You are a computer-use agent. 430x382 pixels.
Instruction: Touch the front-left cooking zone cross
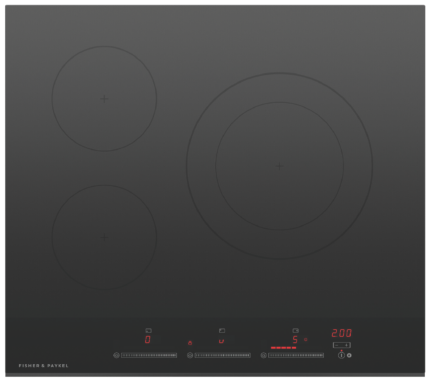point(104,237)
